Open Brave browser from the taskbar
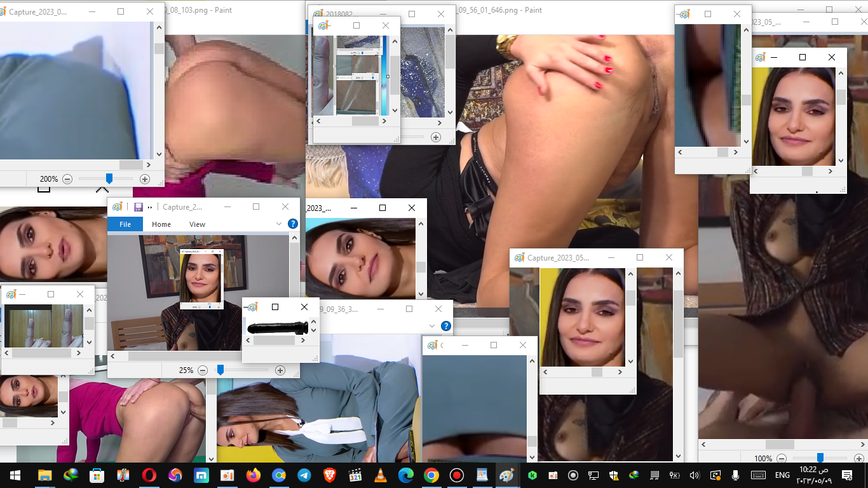Viewport: 868px width, 488px height. click(x=330, y=475)
